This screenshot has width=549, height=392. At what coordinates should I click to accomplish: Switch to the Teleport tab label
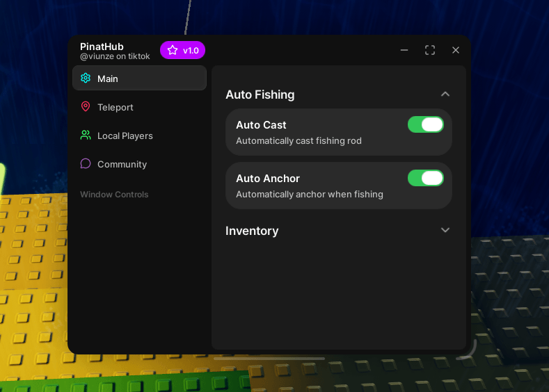click(116, 107)
